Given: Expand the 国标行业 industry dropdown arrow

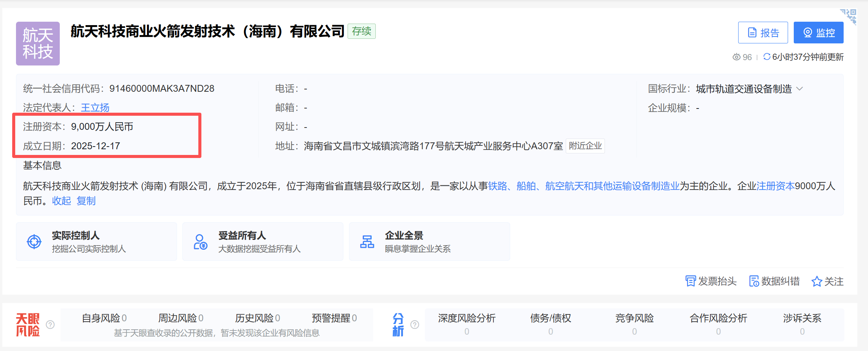Looking at the screenshot, I should click(x=799, y=89).
